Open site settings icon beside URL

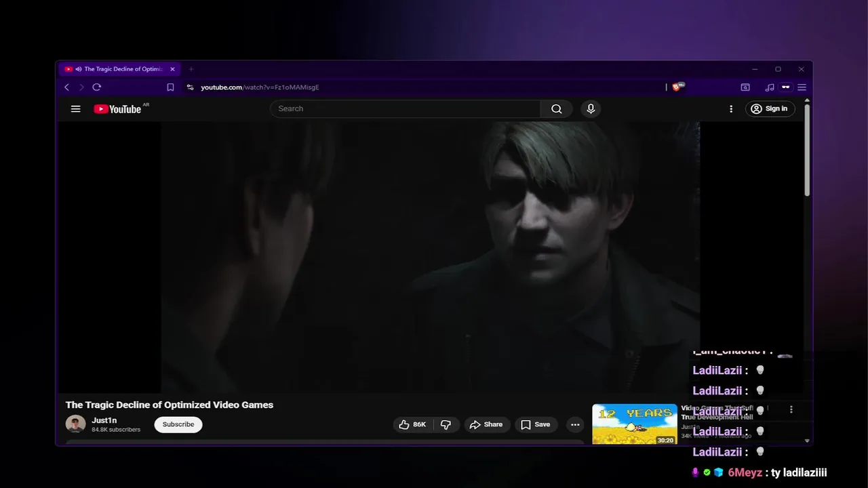(190, 87)
